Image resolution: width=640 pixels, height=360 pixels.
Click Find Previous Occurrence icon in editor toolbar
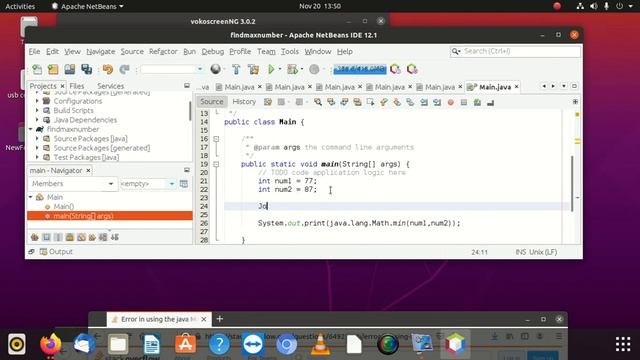331,102
